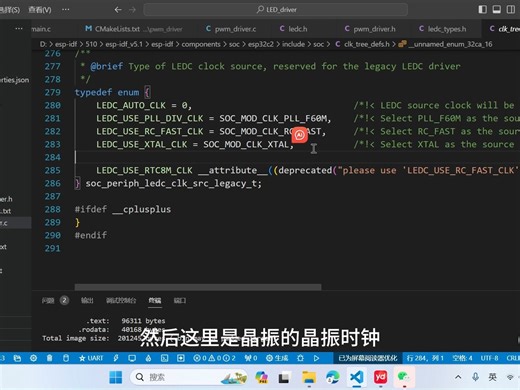The image size is (520, 390).
Task: Click the play launch icon in status bar
Action: (316, 358)
